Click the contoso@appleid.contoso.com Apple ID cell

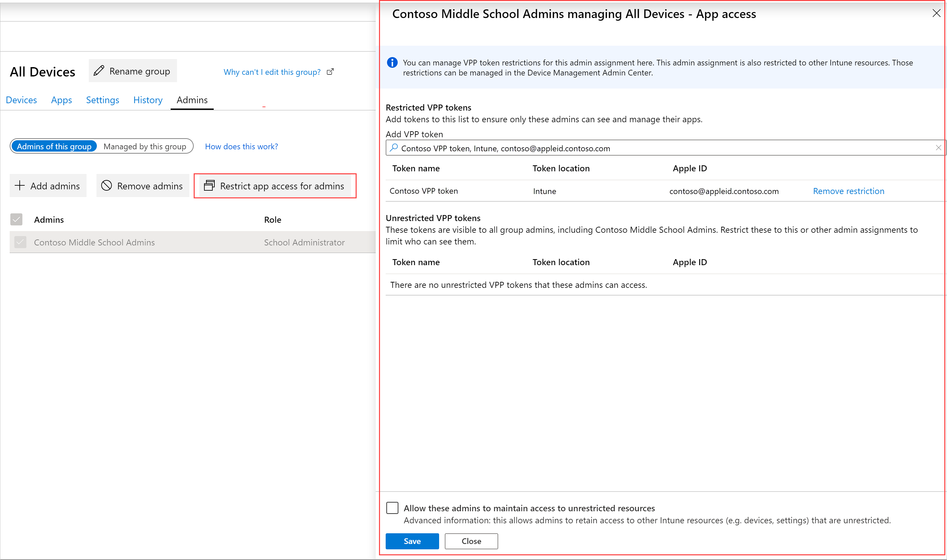(724, 191)
